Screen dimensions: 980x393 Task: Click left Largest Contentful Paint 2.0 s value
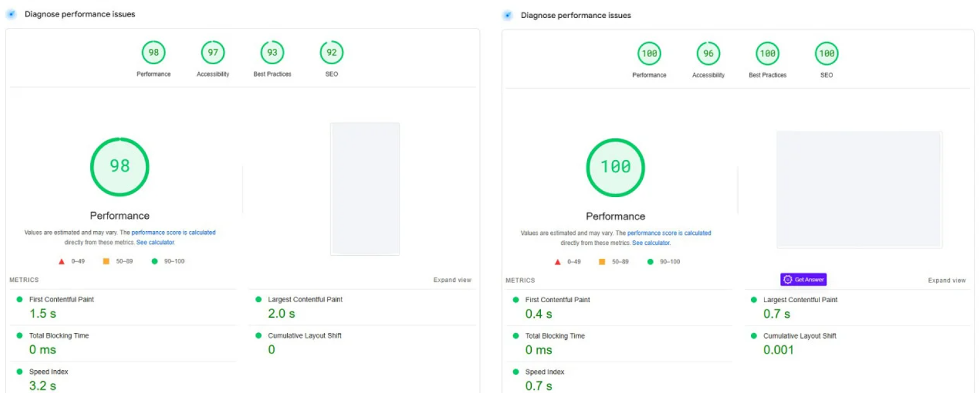pos(282,314)
